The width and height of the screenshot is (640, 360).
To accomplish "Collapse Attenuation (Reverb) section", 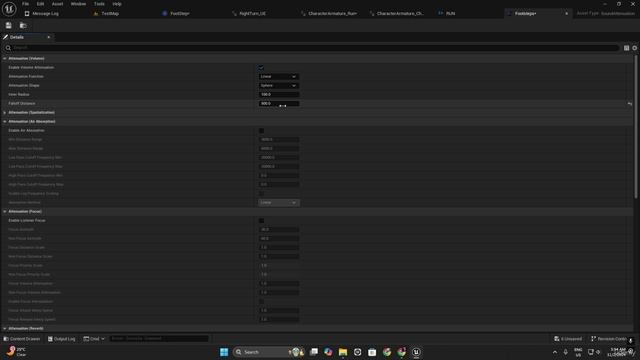I will (x=4, y=328).
